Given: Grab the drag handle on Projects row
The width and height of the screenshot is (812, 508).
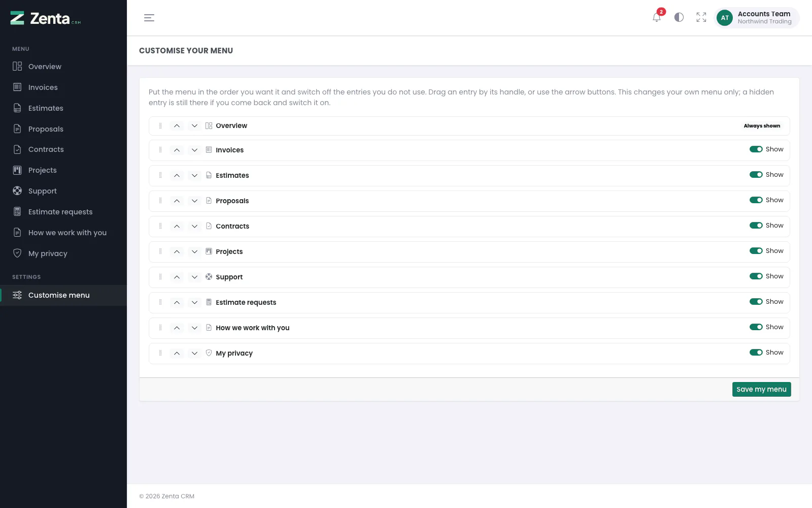Looking at the screenshot, I should point(160,251).
